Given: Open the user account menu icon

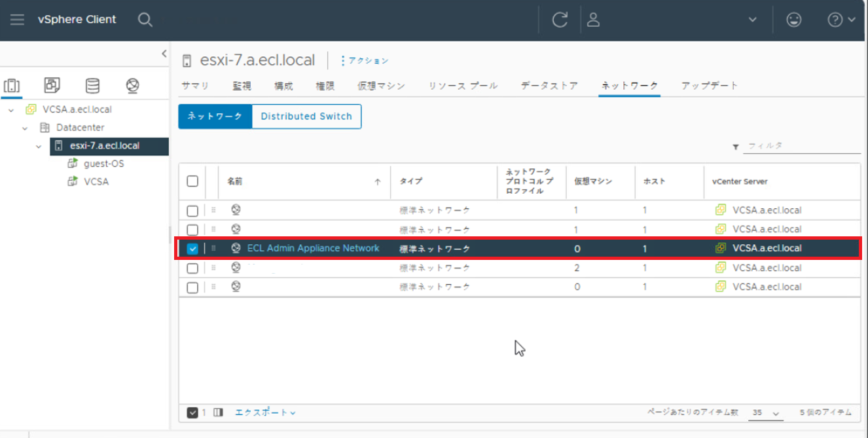Looking at the screenshot, I should [x=594, y=20].
